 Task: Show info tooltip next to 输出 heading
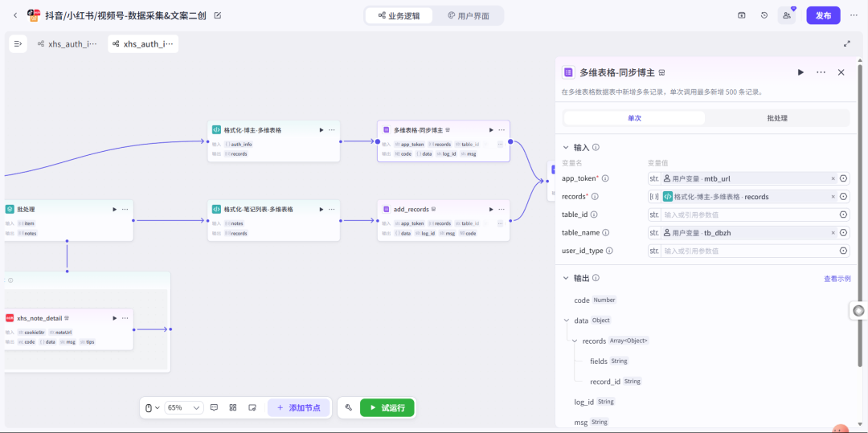[596, 278]
